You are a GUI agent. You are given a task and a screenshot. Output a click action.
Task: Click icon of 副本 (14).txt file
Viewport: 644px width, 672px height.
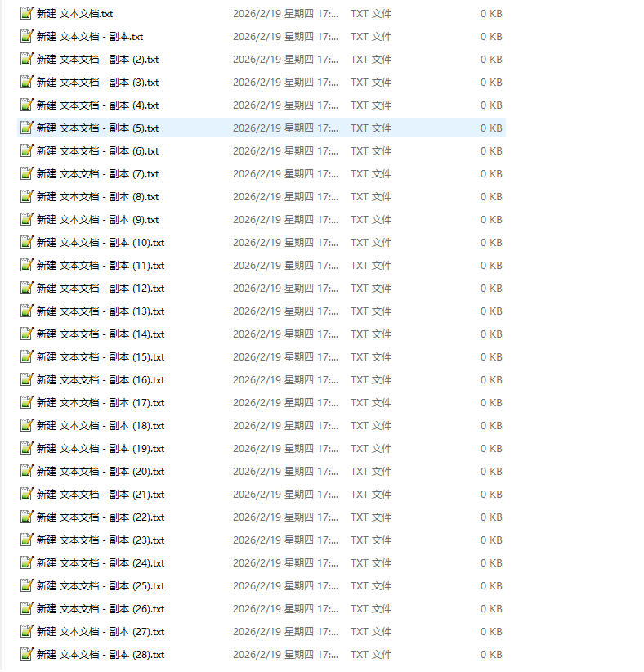(27, 334)
